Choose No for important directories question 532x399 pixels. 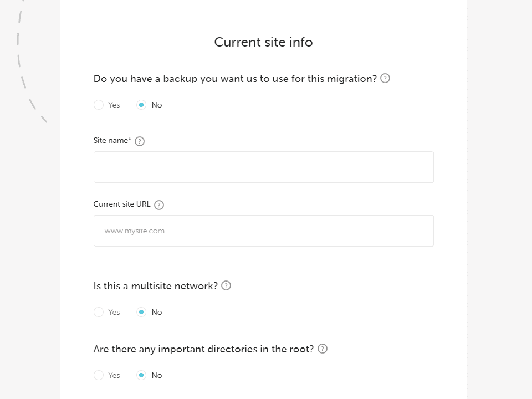141,375
